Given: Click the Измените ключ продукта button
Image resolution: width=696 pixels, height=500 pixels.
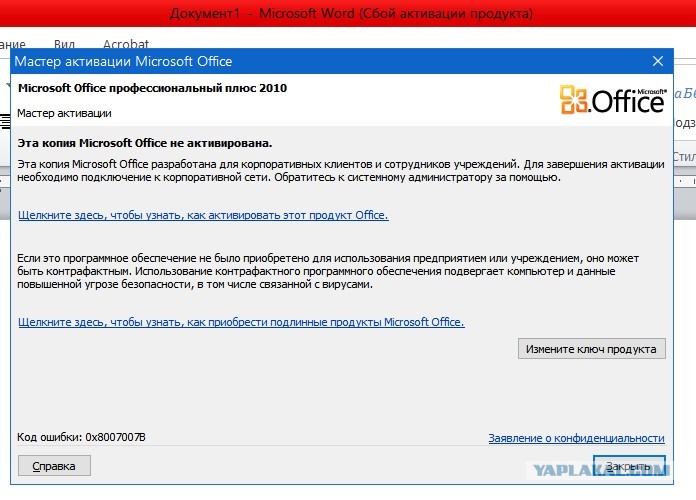Looking at the screenshot, I should [x=592, y=349].
